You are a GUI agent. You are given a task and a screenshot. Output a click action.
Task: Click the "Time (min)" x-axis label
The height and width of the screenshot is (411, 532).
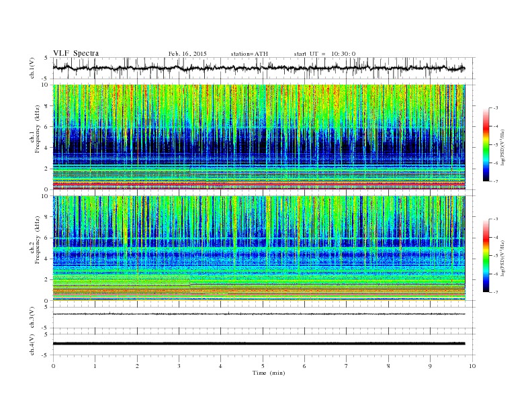(x=269, y=373)
